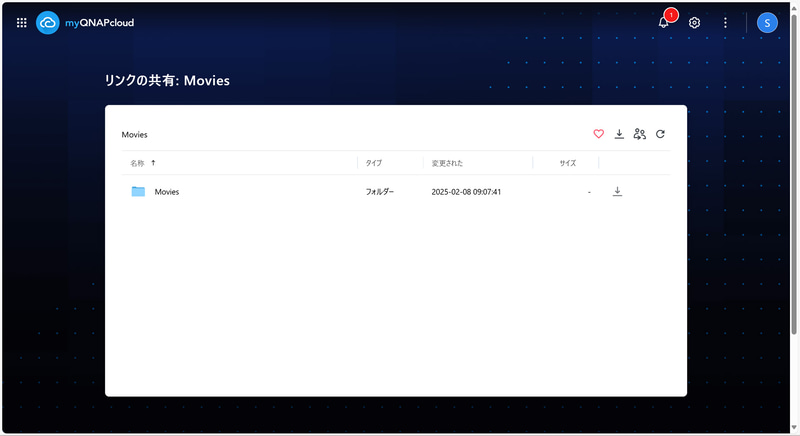Sort by the 変更された column
The image size is (800, 436).
(447, 163)
